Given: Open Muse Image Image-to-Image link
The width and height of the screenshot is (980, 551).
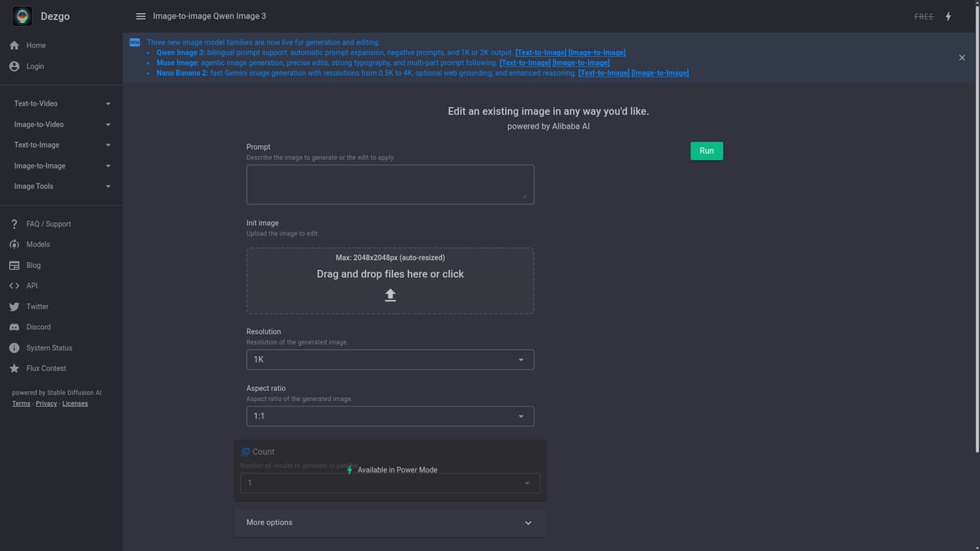Looking at the screenshot, I should 582,63.
